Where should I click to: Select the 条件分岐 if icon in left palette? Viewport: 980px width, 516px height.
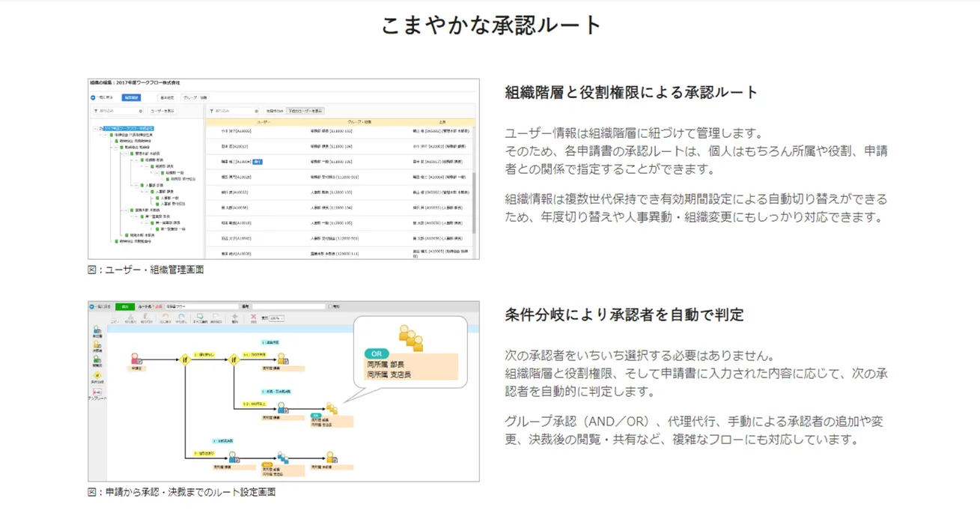tap(97, 375)
